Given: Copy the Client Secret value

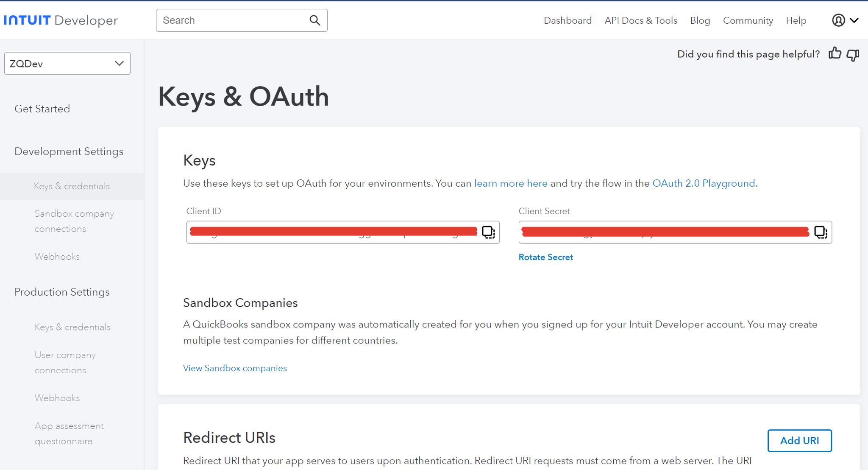Looking at the screenshot, I should (x=821, y=232).
